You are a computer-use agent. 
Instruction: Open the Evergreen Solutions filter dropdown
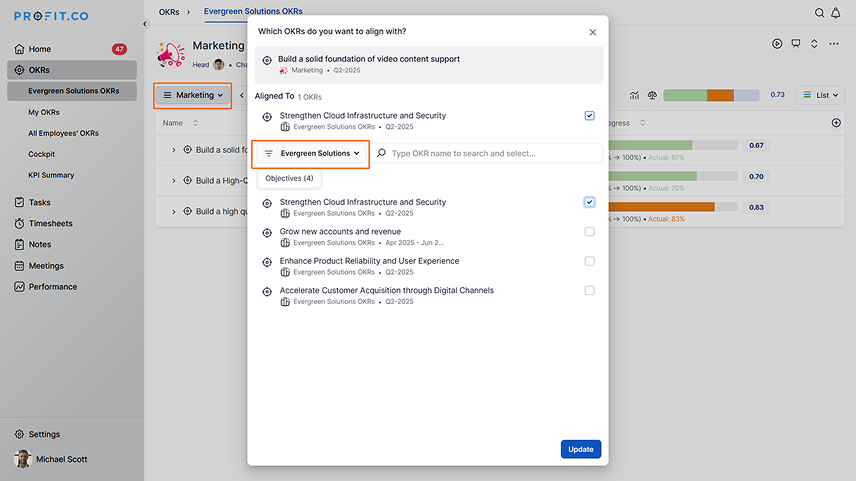[311, 153]
